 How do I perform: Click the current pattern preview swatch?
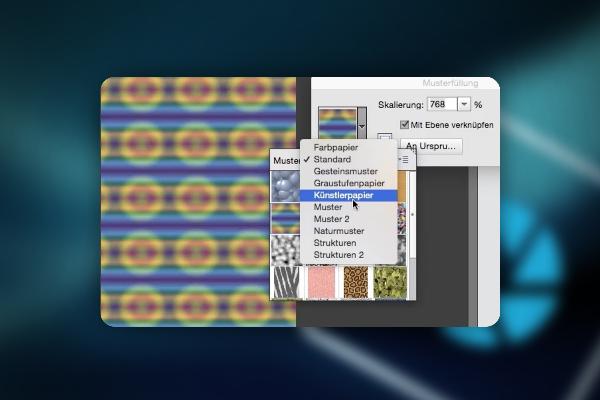(338, 123)
